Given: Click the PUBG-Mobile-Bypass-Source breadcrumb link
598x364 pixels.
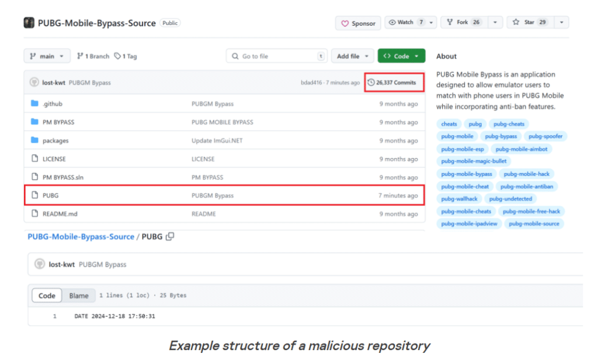Looking at the screenshot, I should click(81, 237).
